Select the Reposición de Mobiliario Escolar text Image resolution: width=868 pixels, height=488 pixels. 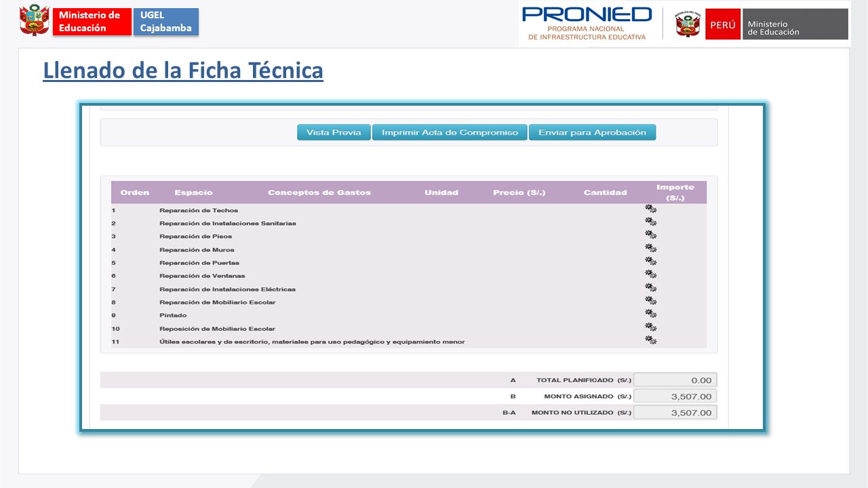tap(218, 329)
